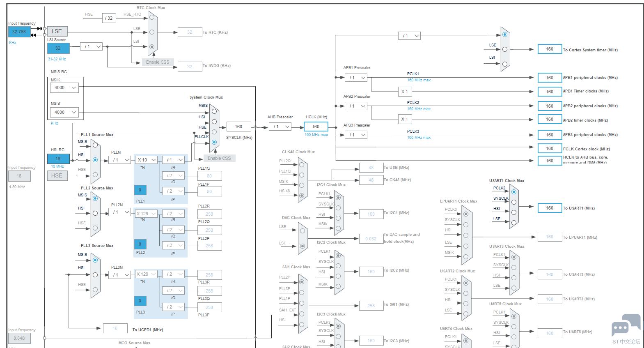Open PLL1 /R divider dropdown
Viewport: 644px width, 348px height.
[173, 160]
